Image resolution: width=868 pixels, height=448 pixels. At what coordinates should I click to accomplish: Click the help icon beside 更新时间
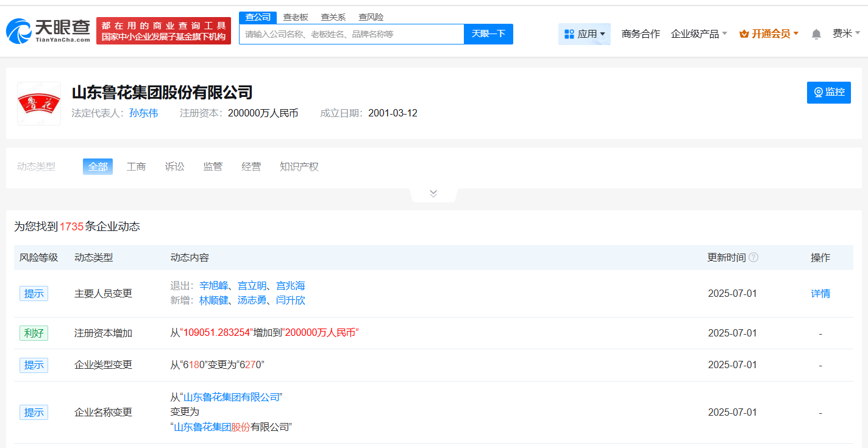(753, 257)
